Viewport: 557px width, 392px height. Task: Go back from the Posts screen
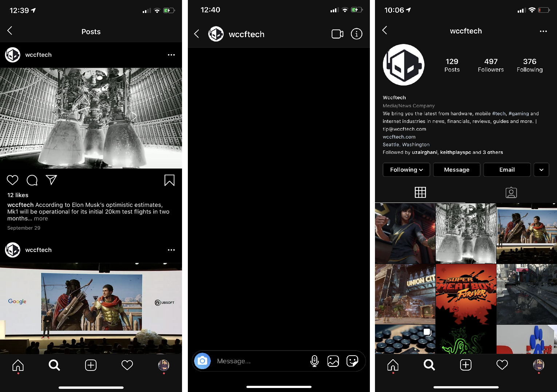coord(10,31)
